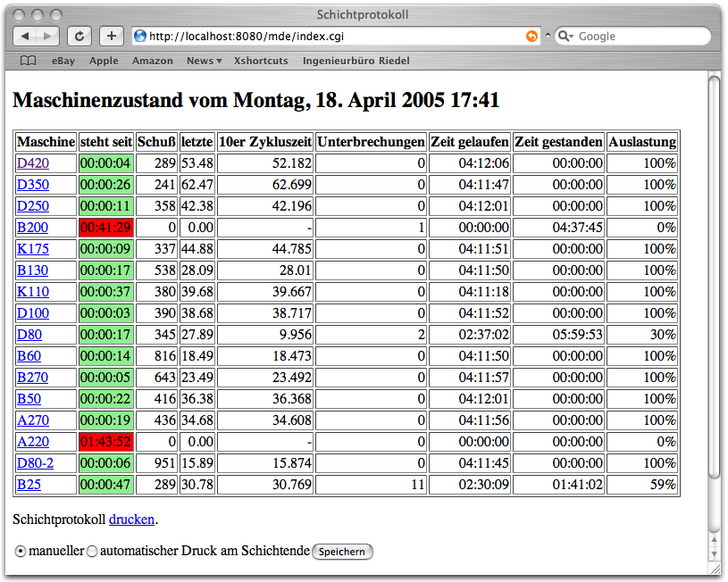Click the 02:30:09 Zeit gelaufen cell

pyautogui.click(x=470, y=485)
